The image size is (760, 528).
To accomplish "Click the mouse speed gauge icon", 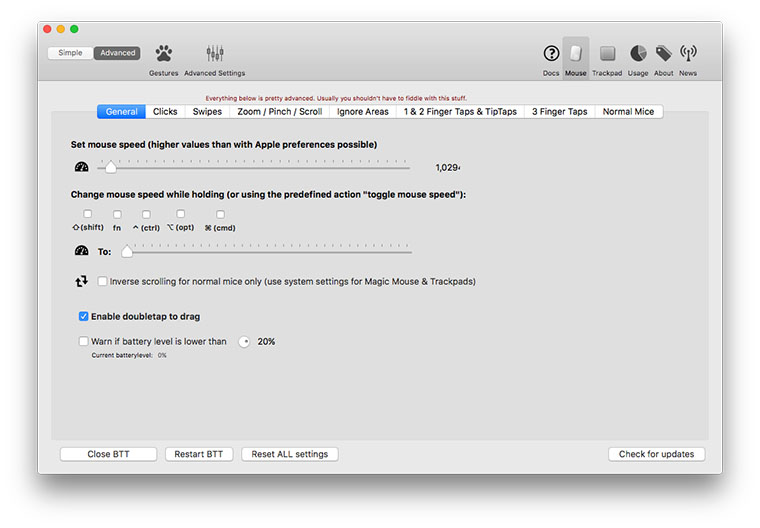I will (81, 167).
